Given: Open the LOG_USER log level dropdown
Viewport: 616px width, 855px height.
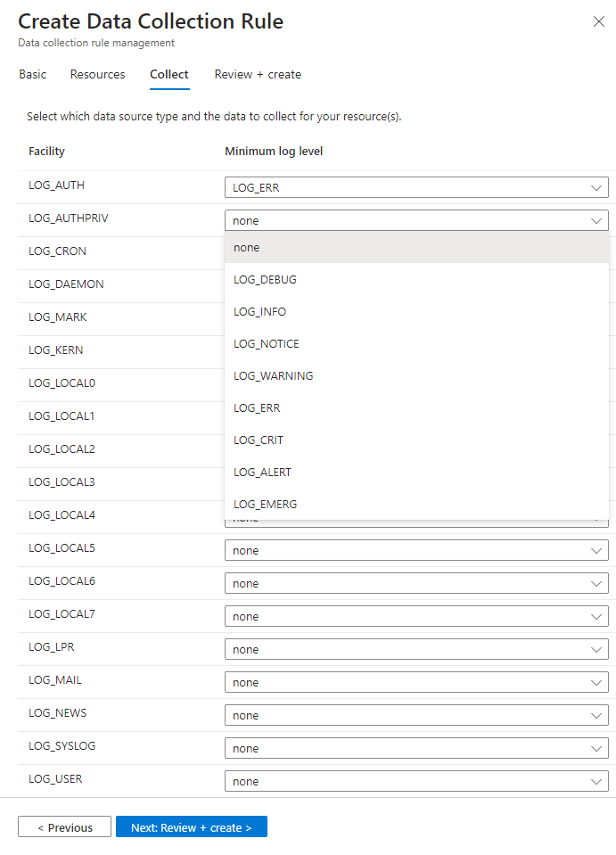Looking at the screenshot, I should tap(416, 781).
